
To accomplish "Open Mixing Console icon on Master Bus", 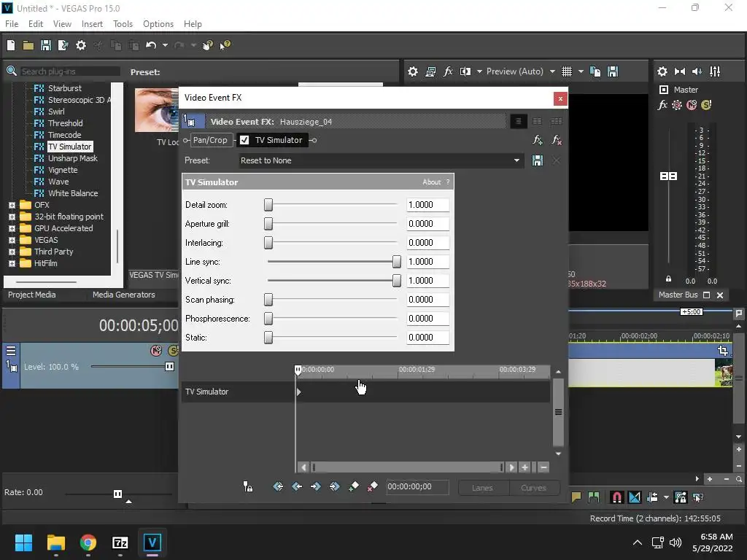I will coord(715,71).
